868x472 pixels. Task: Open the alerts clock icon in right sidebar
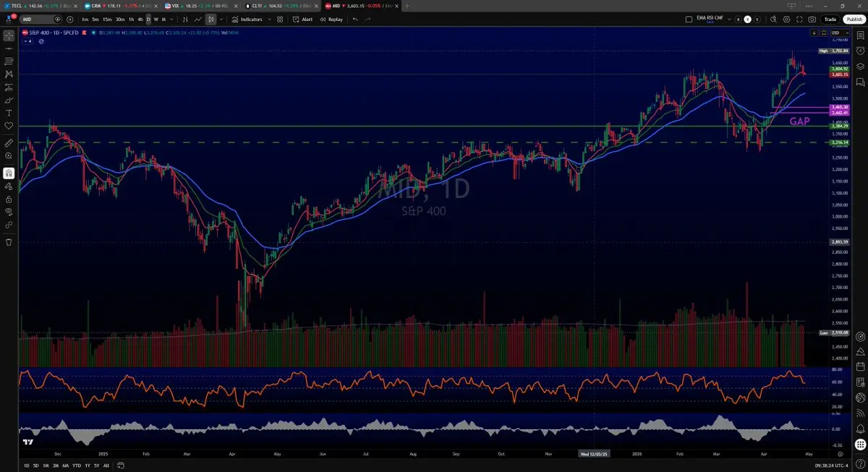860,51
